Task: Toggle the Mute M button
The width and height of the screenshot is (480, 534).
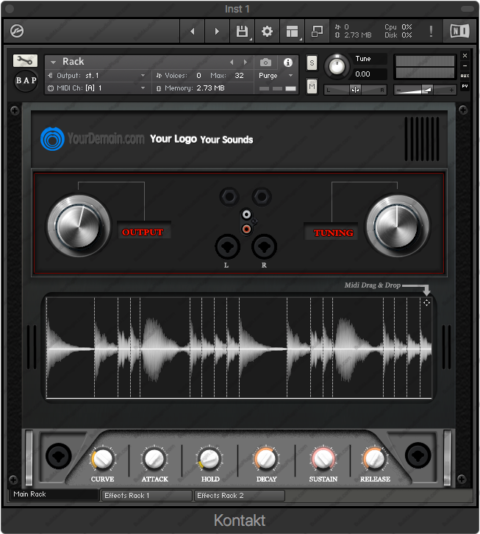Action: pos(312,87)
